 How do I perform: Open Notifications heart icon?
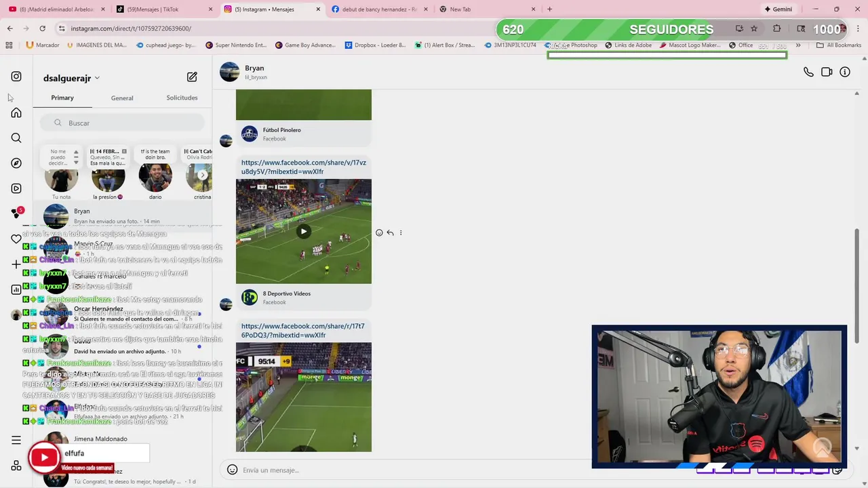click(x=16, y=239)
